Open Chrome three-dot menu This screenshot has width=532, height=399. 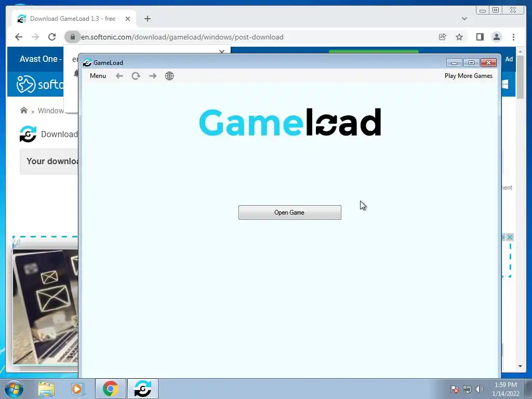[514, 37]
